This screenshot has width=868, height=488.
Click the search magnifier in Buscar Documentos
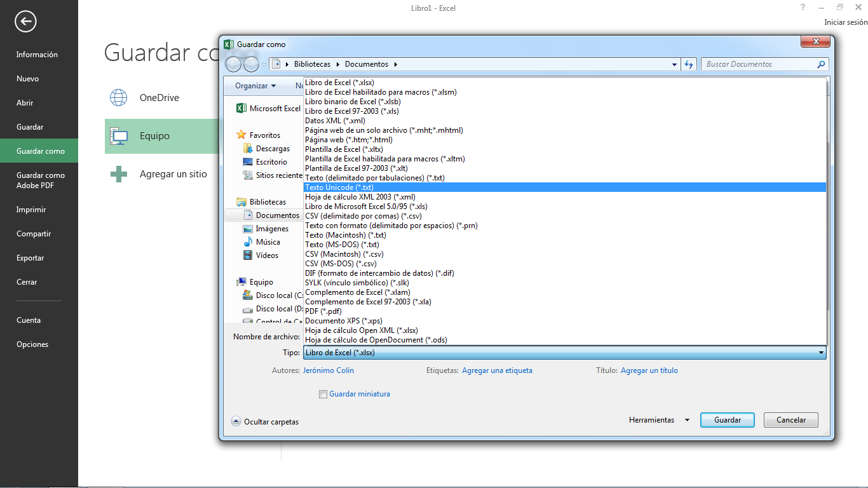point(821,64)
